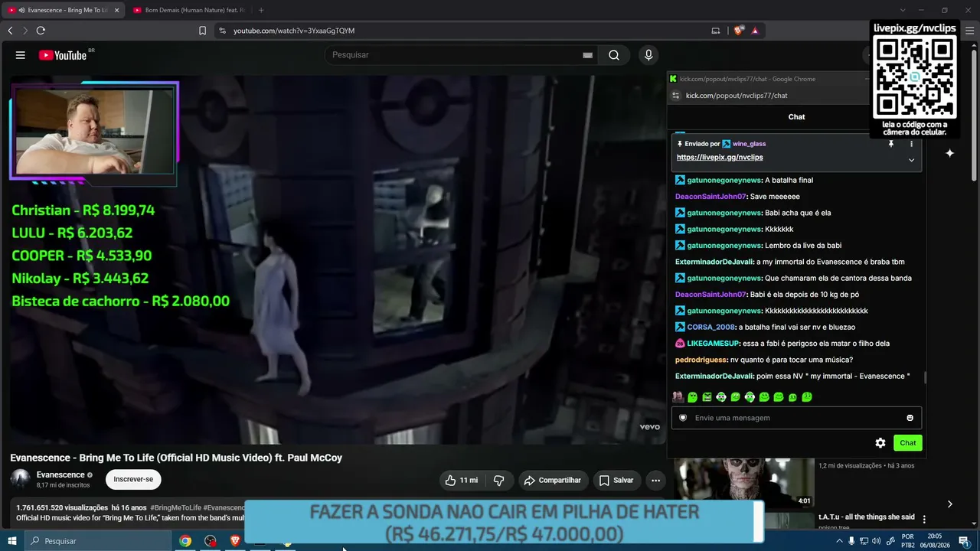Open the pinned message three-dot options
Image resolution: width=980 pixels, height=551 pixels.
coord(911,144)
